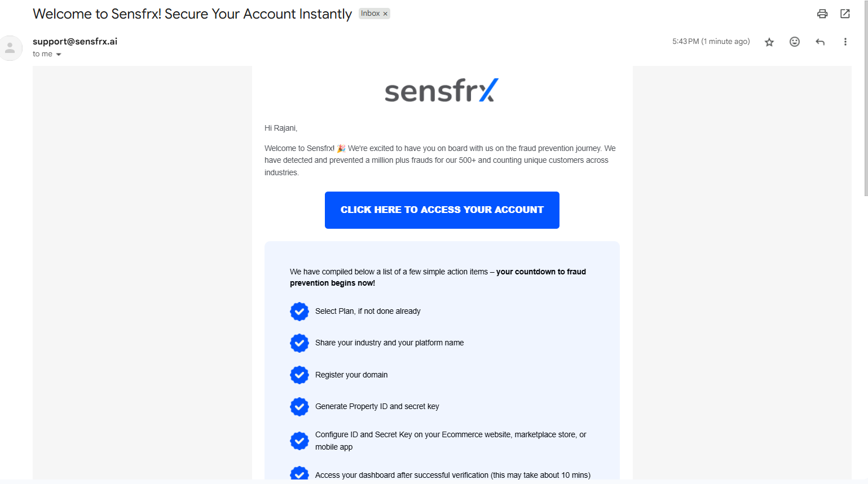Click Here To Access Your Account button

pos(442,210)
